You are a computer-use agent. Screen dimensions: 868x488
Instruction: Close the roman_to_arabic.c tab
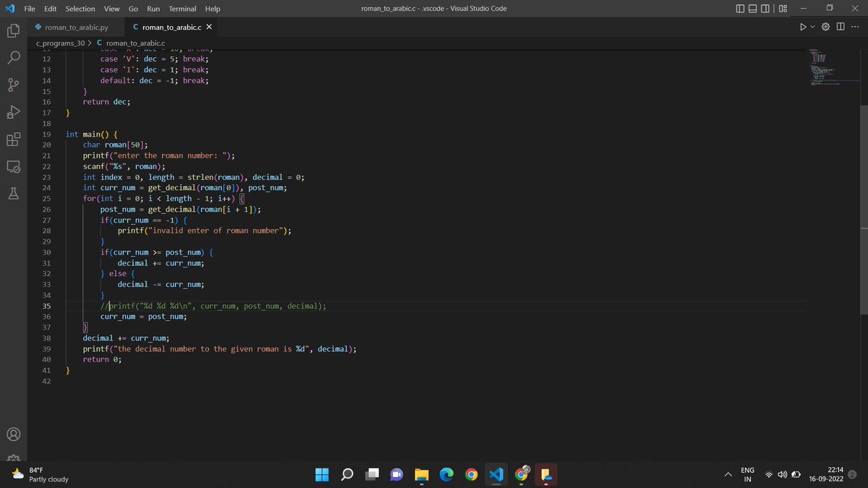coord(209,27)
